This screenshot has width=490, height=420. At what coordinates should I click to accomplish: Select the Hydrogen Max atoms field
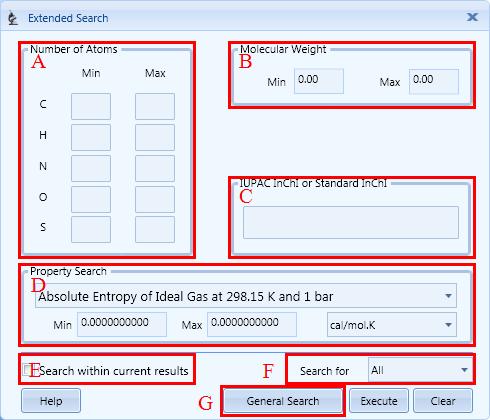(155, 137)
